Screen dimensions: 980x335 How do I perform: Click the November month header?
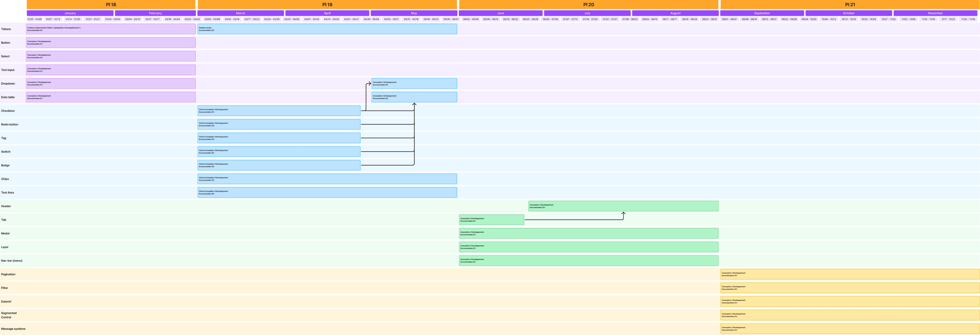click(935, 13)
